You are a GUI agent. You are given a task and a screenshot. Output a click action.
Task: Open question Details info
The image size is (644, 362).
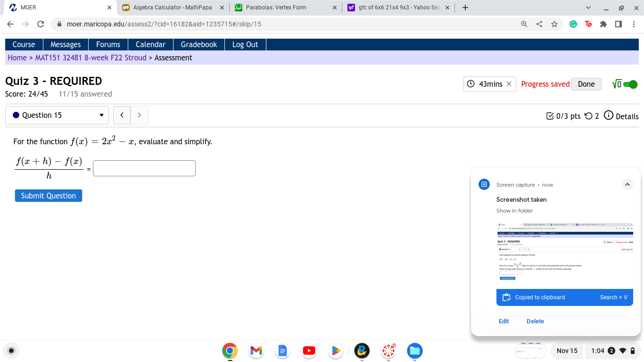tap(621, 116)
